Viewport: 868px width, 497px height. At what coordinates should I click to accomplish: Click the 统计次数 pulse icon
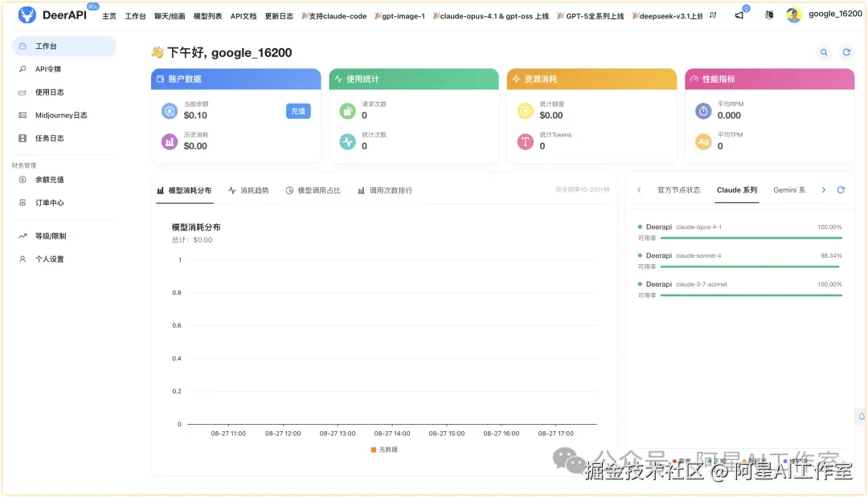pos(348,142)
